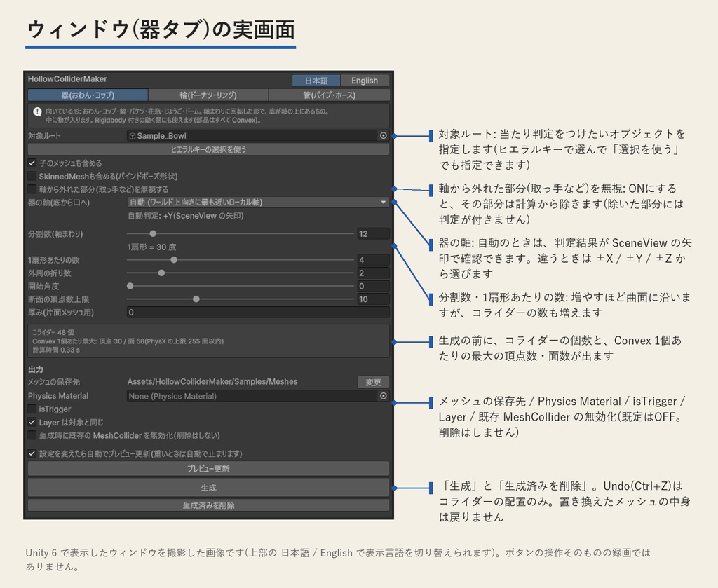The height and width of the screenshot is (588, 718).
Task: Click the cube icon beside Sample_Bowl
Action: 132,136
